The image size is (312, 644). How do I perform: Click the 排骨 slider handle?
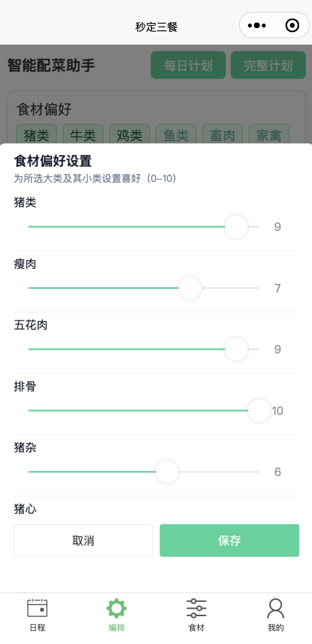tap(259, 410)
